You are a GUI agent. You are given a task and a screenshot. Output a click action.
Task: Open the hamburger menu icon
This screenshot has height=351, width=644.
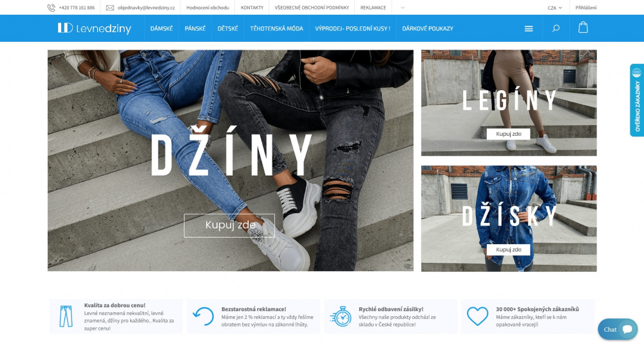point(529,29)
